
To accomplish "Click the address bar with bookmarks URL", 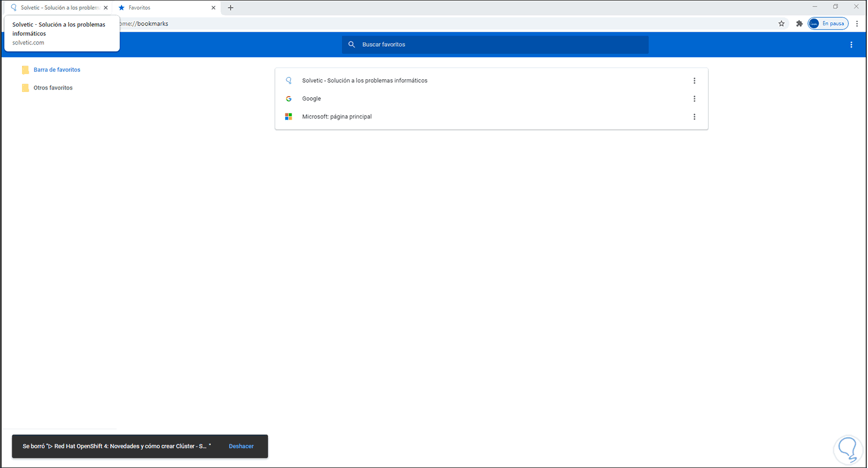I will click(446, 24).
